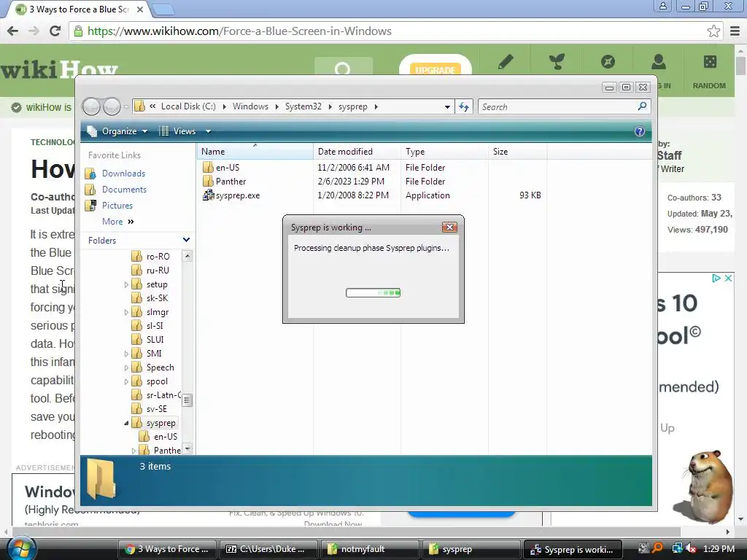Click wikiHow UPGRADE button
The height and width of the screenshot is (560, 747).
435,69
